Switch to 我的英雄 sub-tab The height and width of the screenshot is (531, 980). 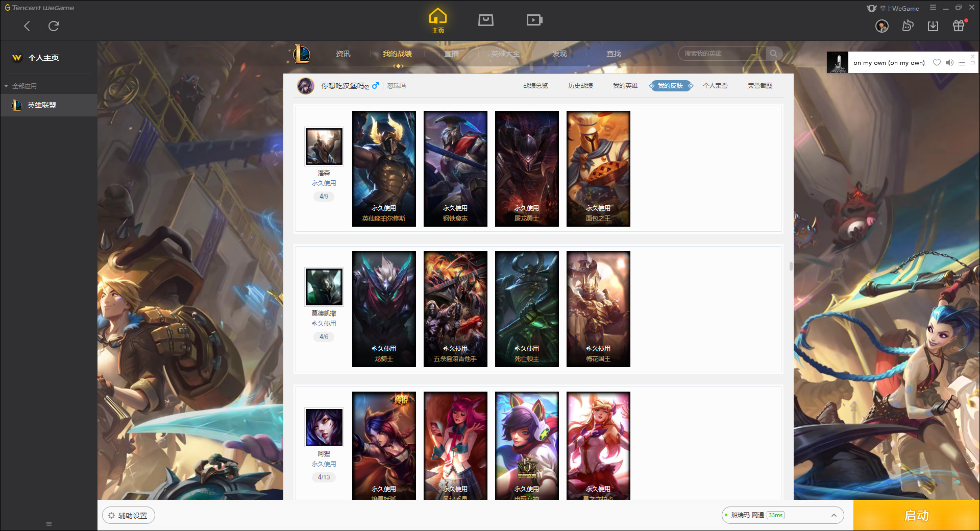(x=625, y=86)
